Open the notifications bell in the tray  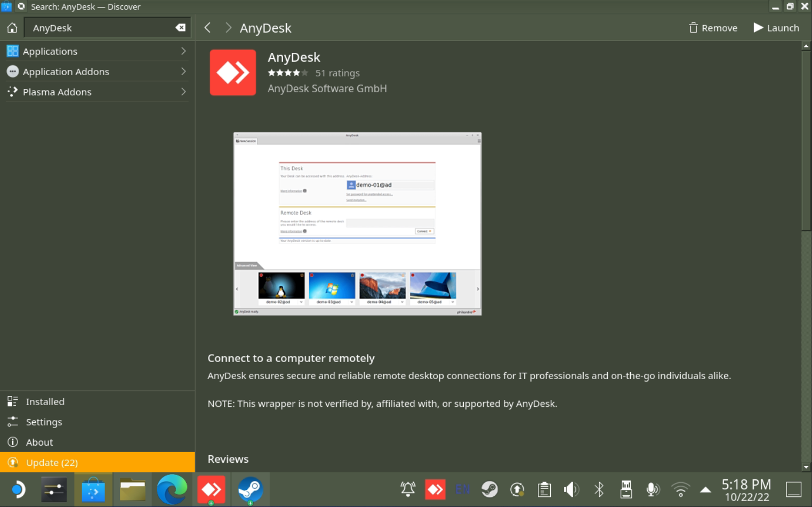408,489
